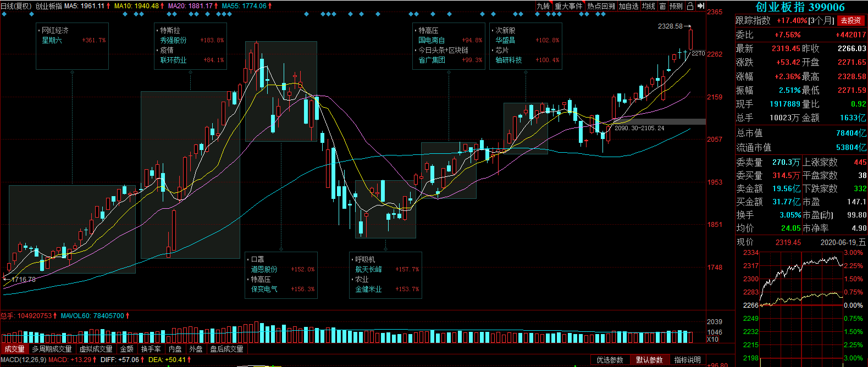The image size is (868, 367).
Task: Toggle the 九转 indicator
Action: click(x=543, y=6)
